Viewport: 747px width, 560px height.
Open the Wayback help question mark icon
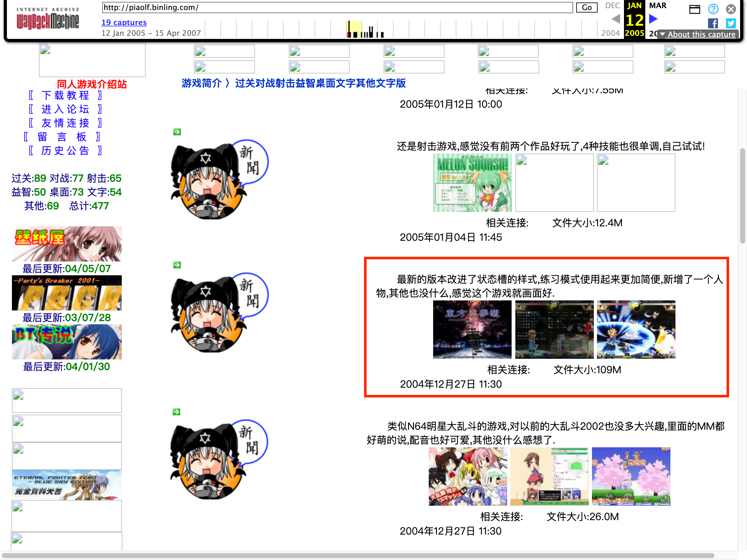[x=713, y=9]
